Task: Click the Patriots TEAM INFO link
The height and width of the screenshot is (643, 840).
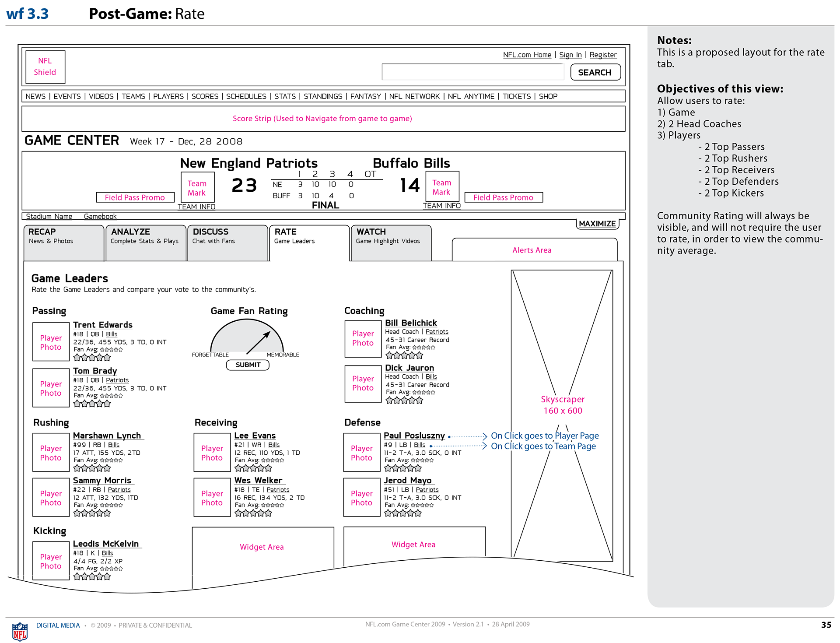Action: tap(196, 207)
